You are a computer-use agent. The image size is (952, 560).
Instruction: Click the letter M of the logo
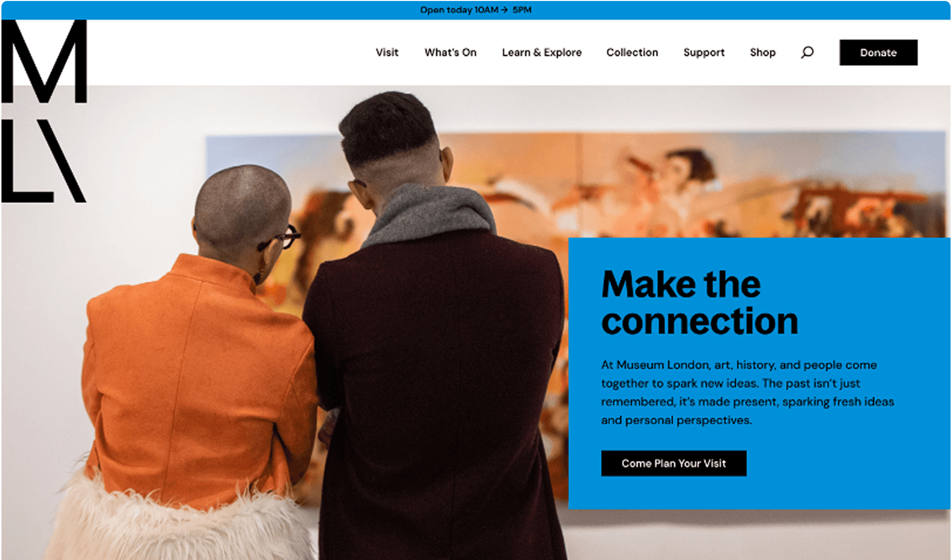[44, 61]
